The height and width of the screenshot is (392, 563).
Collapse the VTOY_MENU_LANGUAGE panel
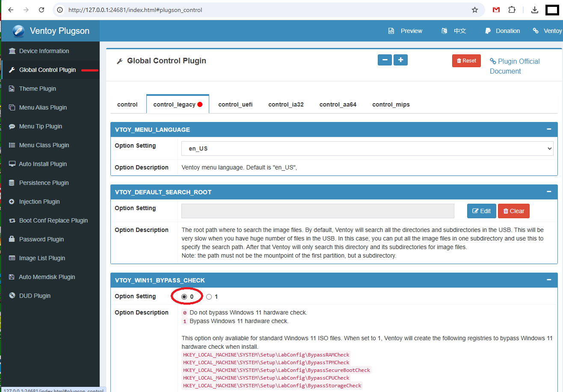(549, 129)
